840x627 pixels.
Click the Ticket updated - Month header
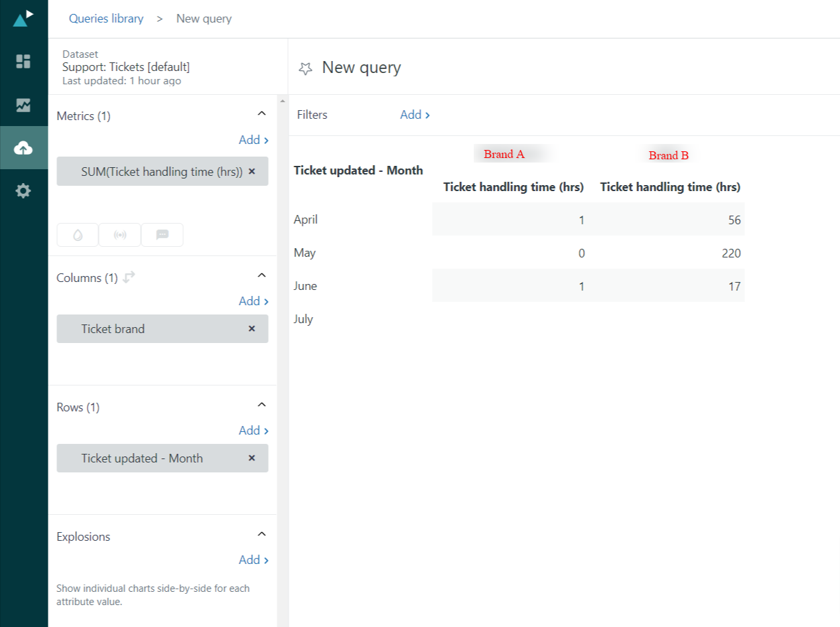click(x=358, y=171)
